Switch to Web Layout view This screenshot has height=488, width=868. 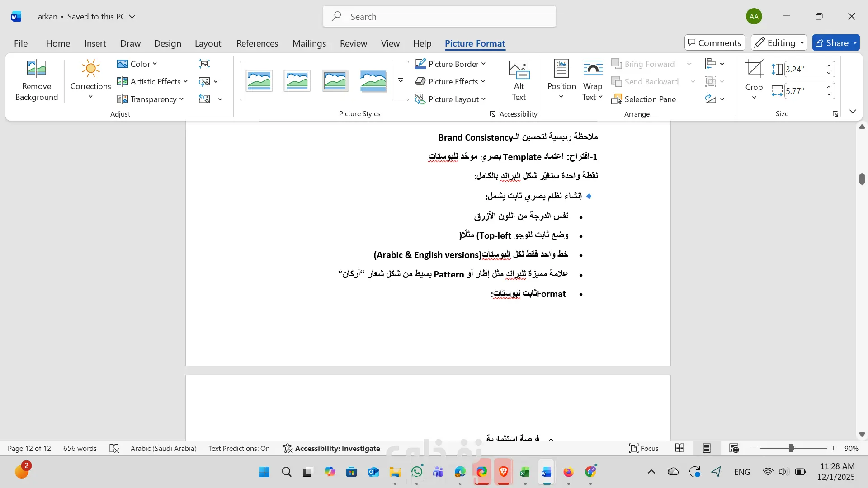coord(734,448)
